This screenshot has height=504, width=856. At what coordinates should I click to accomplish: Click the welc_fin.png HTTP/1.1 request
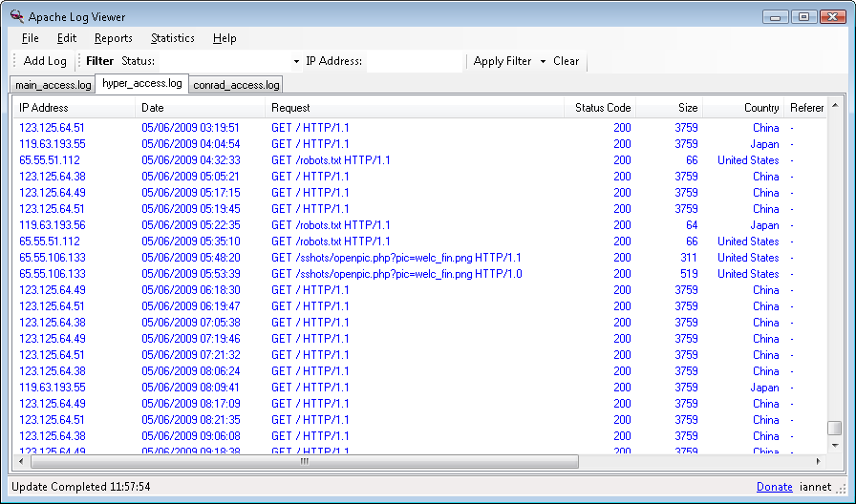tap(396, 258)
